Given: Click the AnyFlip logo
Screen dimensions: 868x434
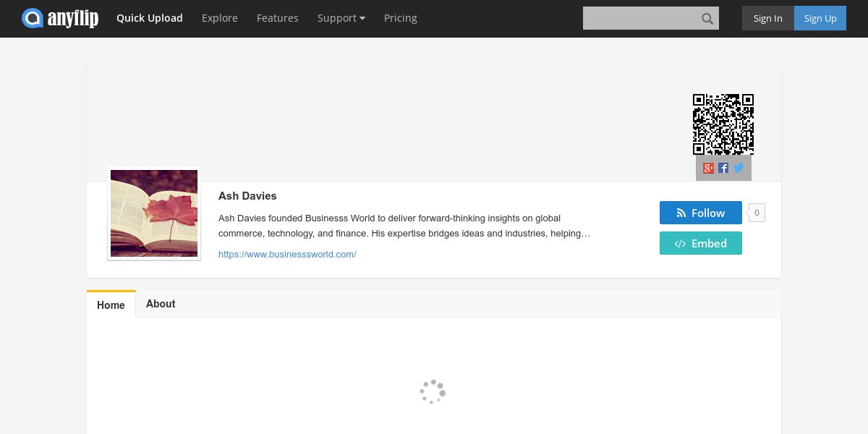Looking at the screenshot, I should 60,18.
